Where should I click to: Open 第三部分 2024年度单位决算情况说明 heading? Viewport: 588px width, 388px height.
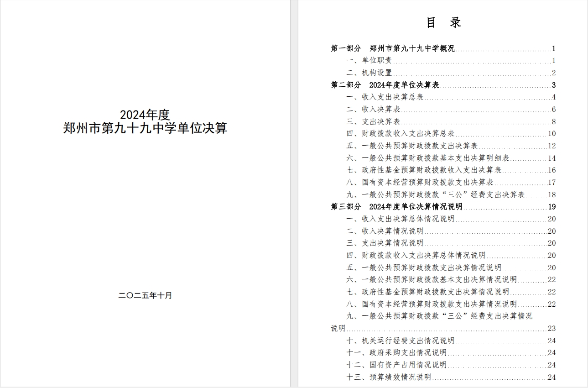click(x=396, y=207)
